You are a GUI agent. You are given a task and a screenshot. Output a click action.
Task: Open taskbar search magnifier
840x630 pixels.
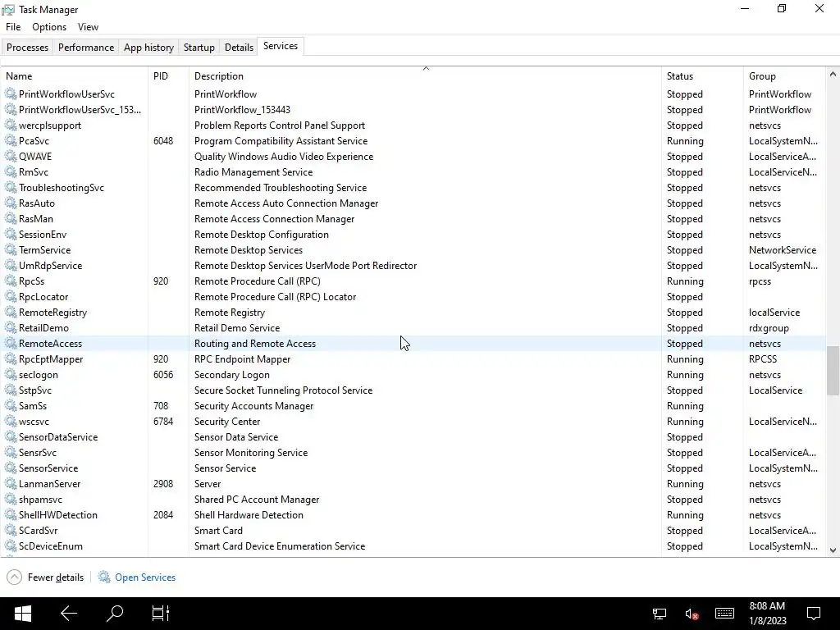[115, 614]
